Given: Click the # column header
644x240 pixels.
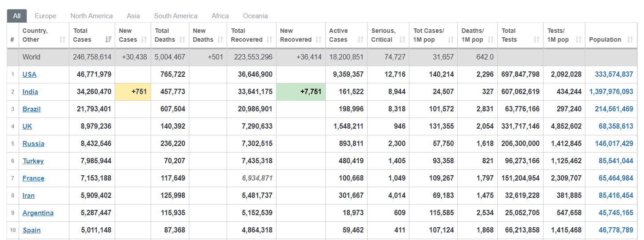Looking at the screenshot, I should click(x=12, y=35).
